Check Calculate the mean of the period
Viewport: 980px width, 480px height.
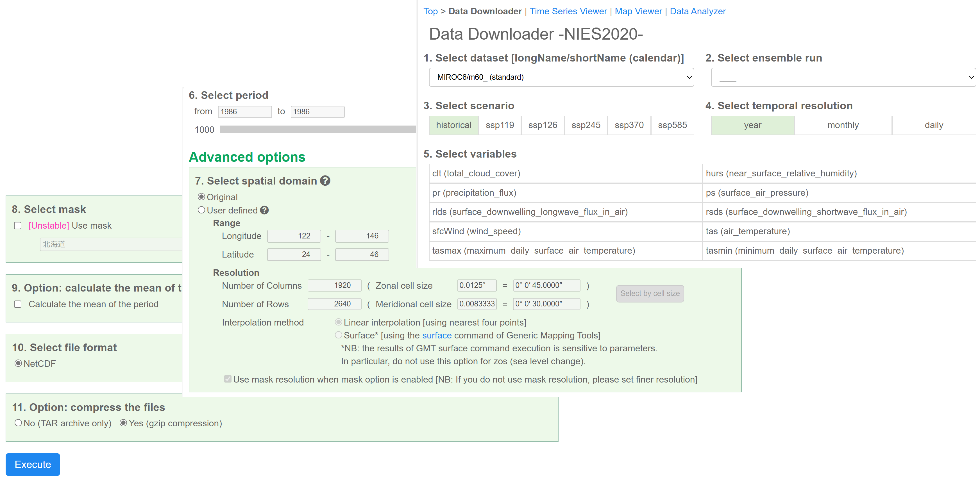(x=17, y=304)
